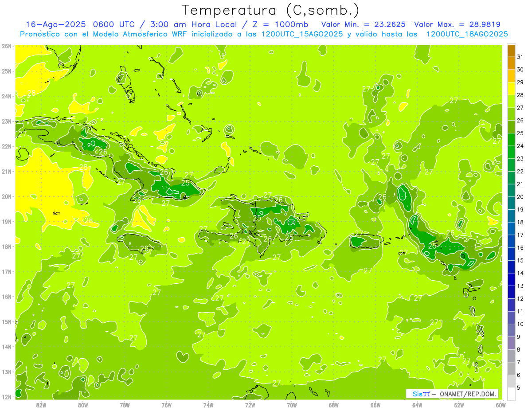Click the title "Temperatura (C,somb.)"
532x411 pixels.
[x=271, y=10]
